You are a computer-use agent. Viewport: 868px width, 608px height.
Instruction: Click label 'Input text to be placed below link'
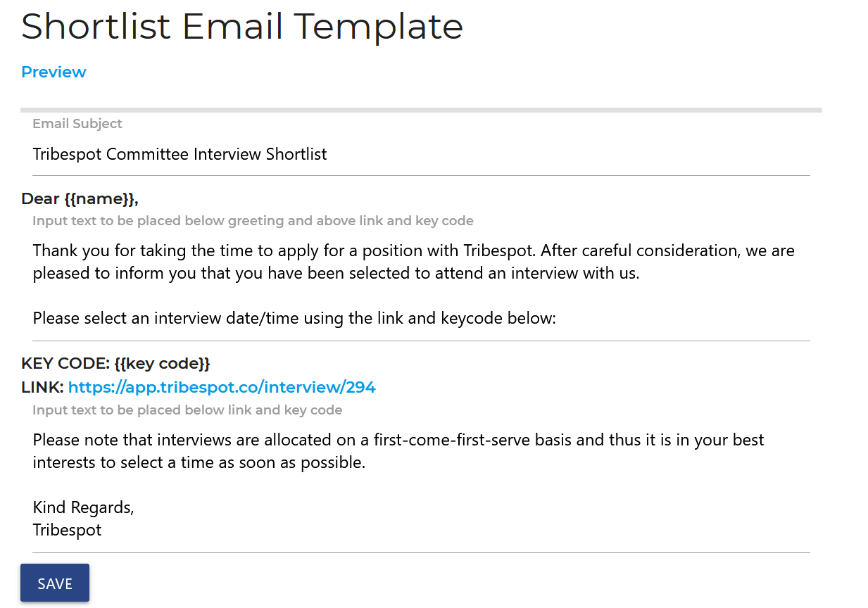pyautogui.click(x=187, y=410)
